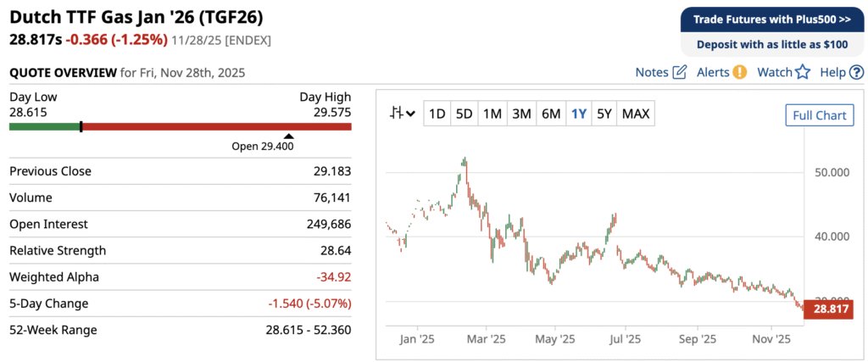Switch chart to 3M range

521,114
